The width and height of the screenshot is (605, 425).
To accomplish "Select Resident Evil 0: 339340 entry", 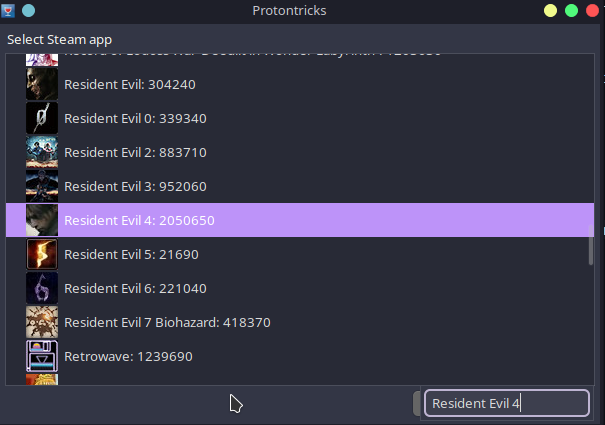I will pos(300,119).
